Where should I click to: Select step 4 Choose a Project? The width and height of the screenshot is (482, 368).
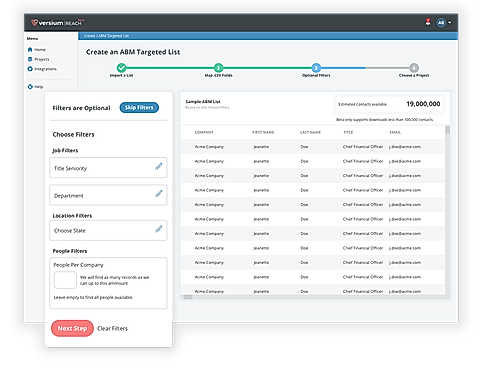coord(414,68)
